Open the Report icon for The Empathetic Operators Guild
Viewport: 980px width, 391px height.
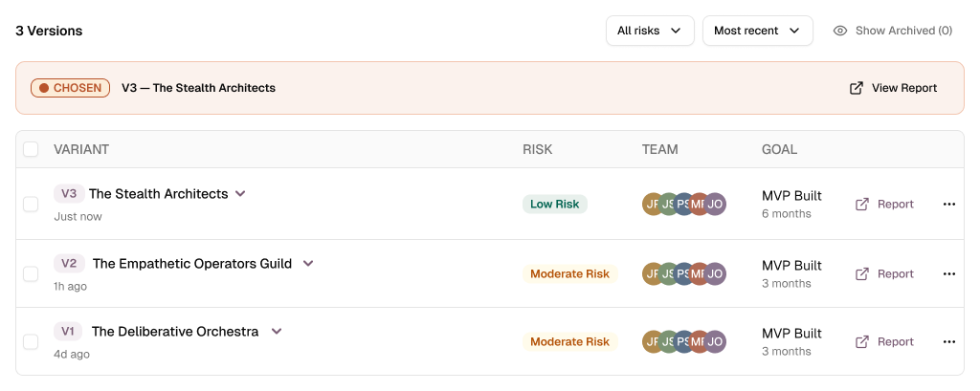pos(862,274)
